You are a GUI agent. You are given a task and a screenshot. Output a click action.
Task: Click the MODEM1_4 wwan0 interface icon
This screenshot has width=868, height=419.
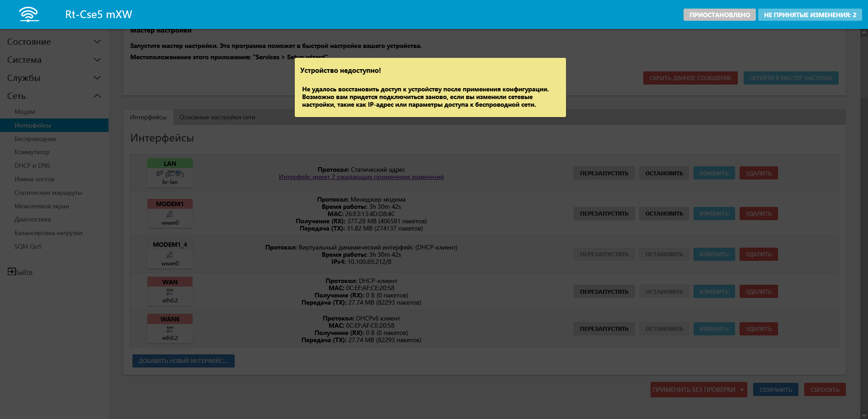(x=170, y=255)
